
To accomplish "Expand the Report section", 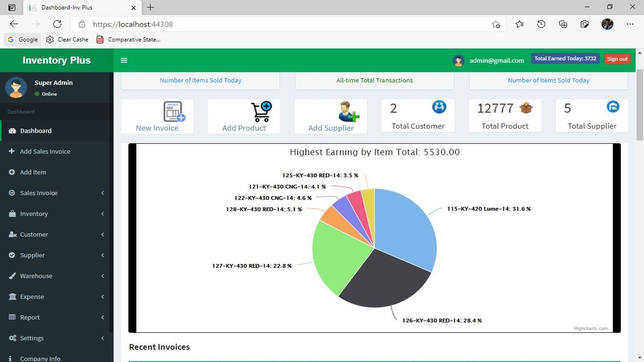I will point(103,317).
